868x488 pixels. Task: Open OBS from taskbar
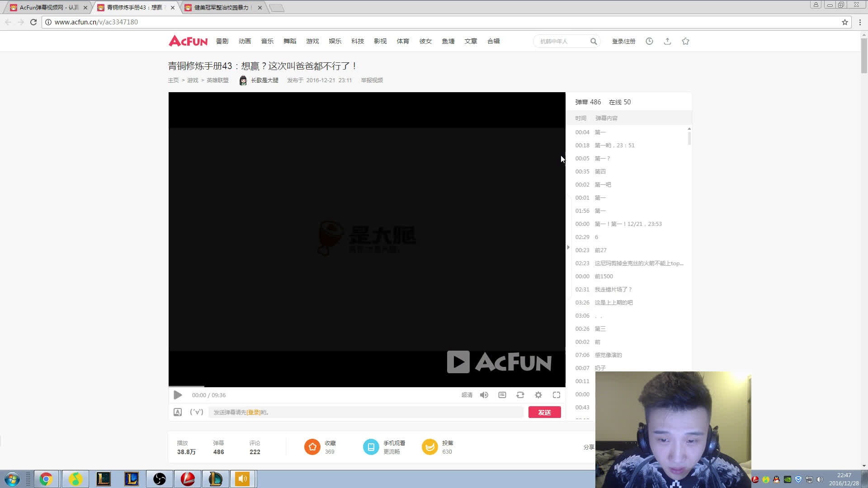(x=160, y=479)
